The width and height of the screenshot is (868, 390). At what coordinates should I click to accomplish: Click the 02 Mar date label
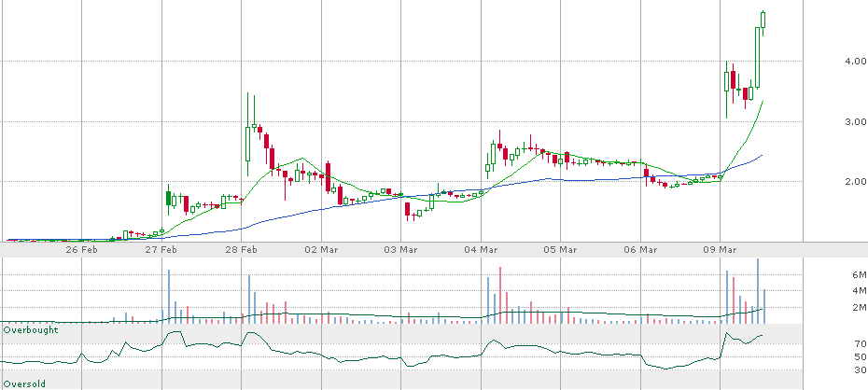click(321, 249)
